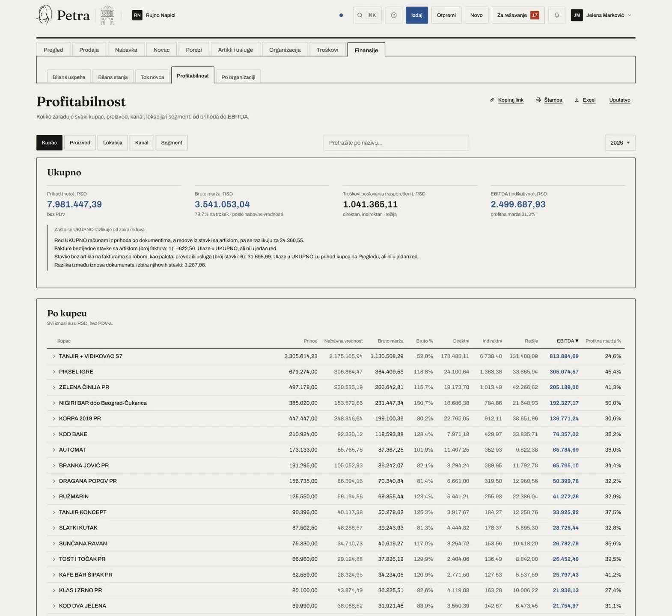The height and width of the screenshot is (616, 672).
Task: Expand the AUTOMAT row
Action: pos(54,450)
